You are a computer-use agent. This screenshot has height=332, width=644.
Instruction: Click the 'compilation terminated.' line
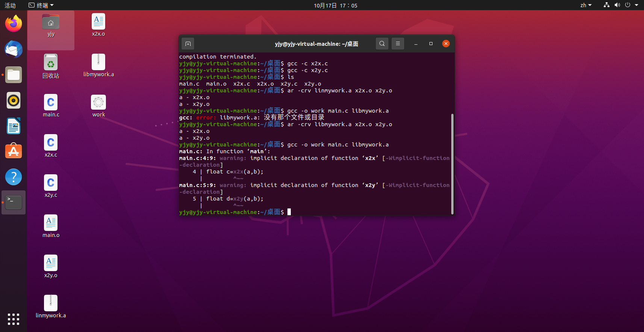coord(218,57)
